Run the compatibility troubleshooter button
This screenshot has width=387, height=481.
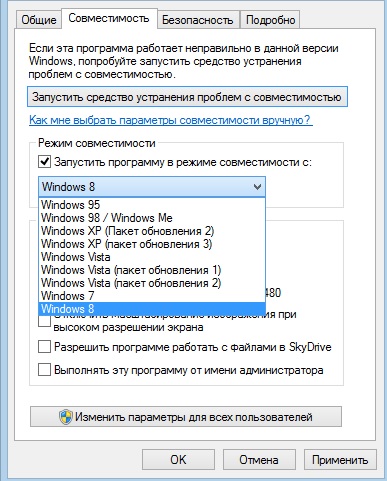tap(187, 97)
